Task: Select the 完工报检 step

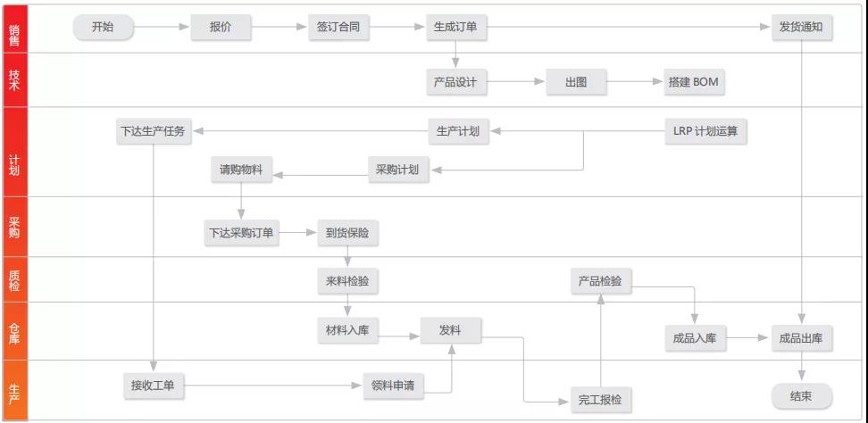Action: (601, 399)
